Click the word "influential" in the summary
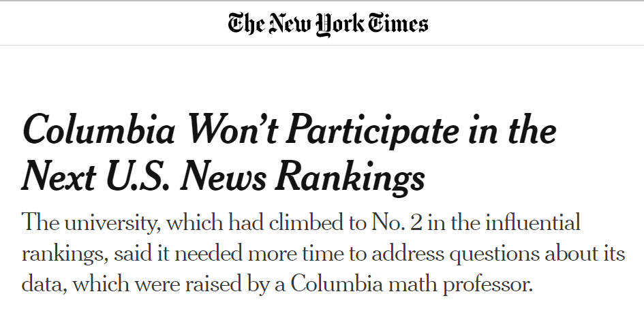644x328 pixels. [533, 223]
